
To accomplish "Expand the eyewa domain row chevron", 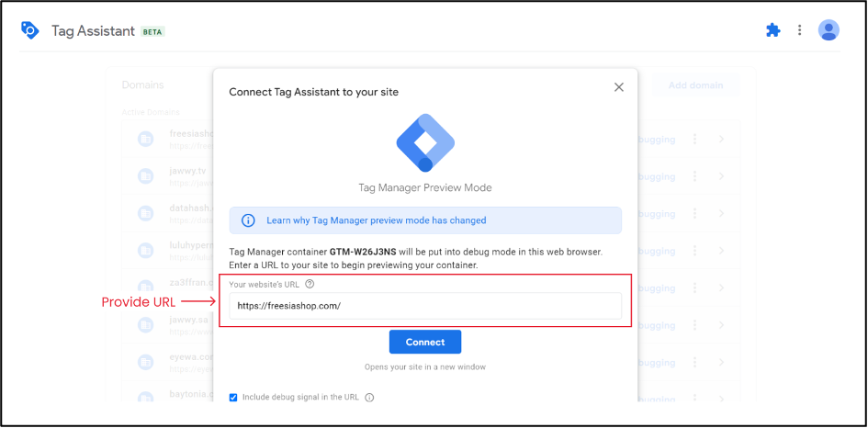I will point(721,363).
